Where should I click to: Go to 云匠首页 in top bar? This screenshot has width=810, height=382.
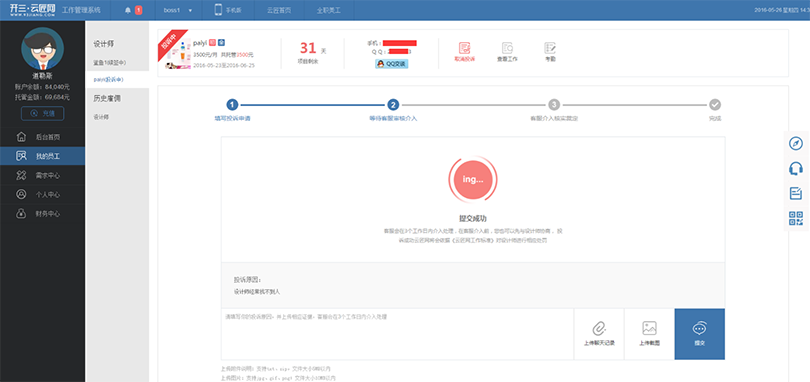pos(279,10)
